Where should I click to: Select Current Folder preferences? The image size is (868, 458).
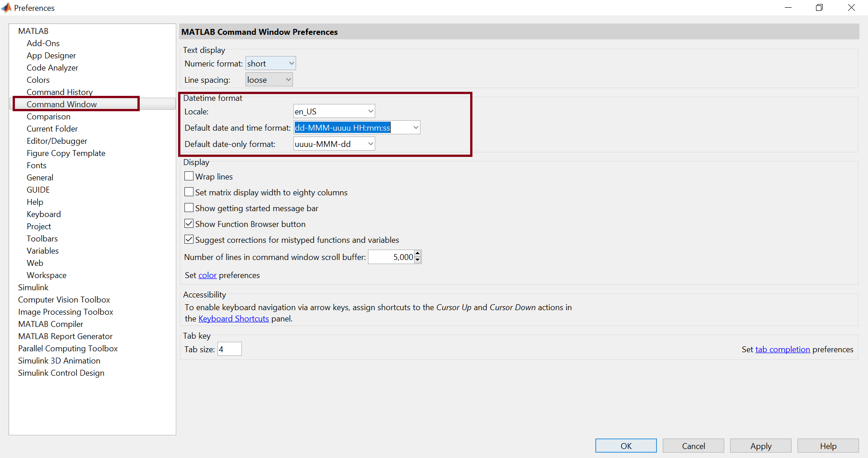[x=52, y=128]
